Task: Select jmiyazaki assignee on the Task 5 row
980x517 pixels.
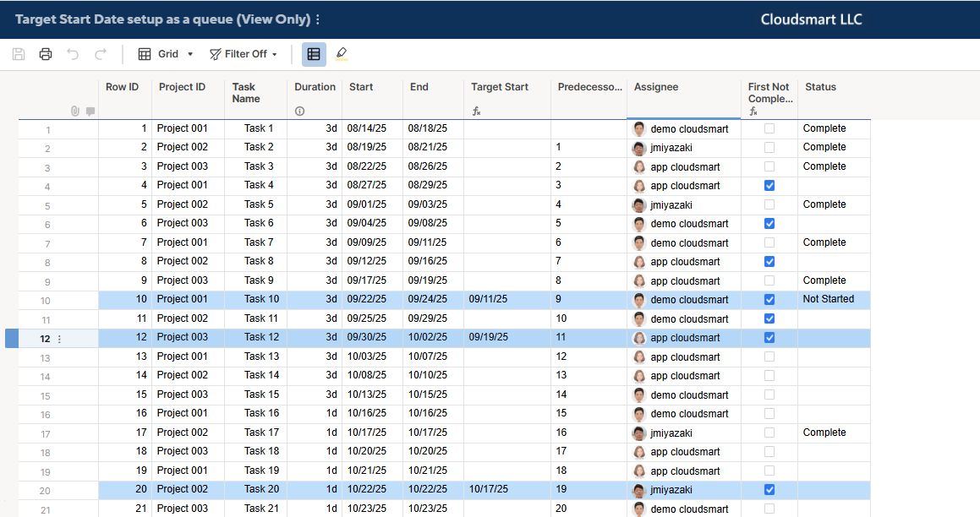Action: [684, 204]
